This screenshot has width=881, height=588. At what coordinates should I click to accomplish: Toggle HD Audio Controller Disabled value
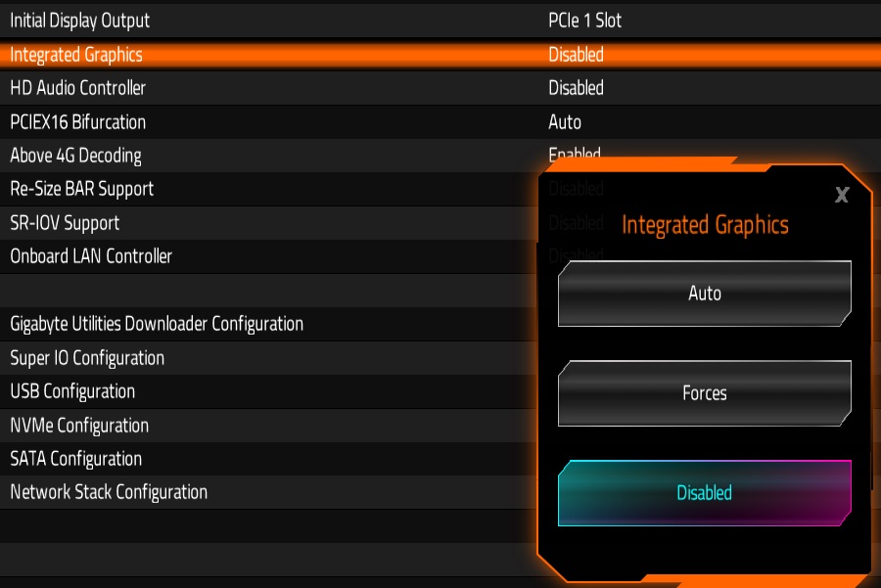pyautogui.click(x=576, y=88)
